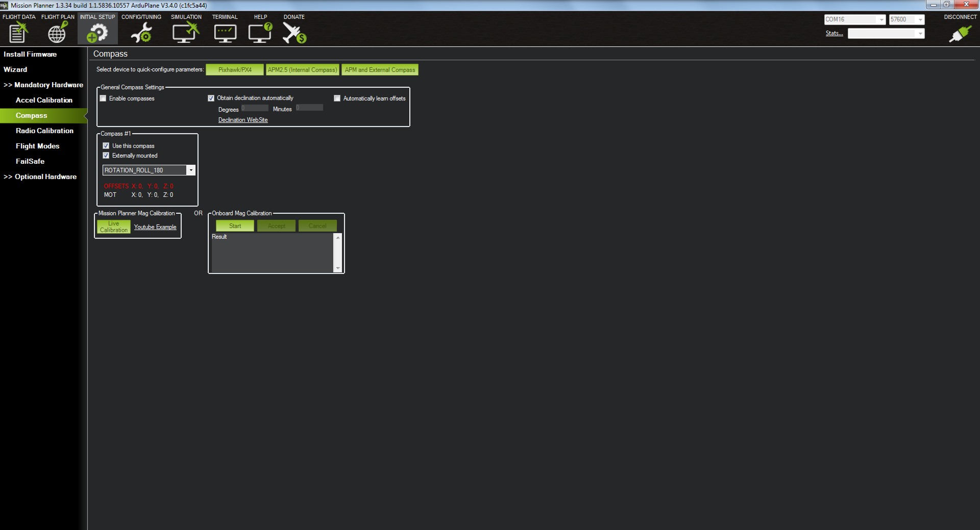Select Radio Calibration in the sidebar

(44, 131)
